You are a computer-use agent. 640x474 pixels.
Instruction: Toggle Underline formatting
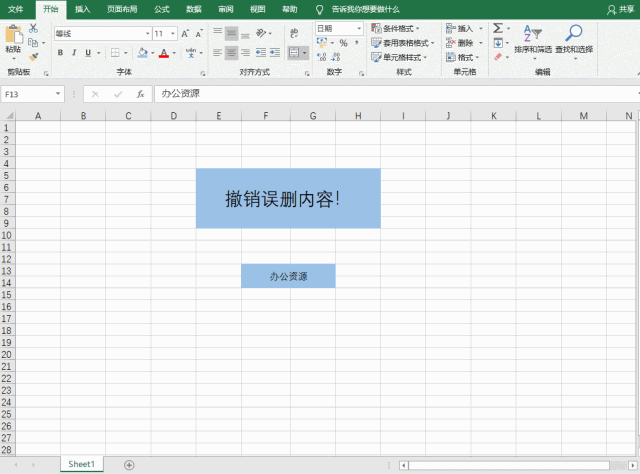88,52
